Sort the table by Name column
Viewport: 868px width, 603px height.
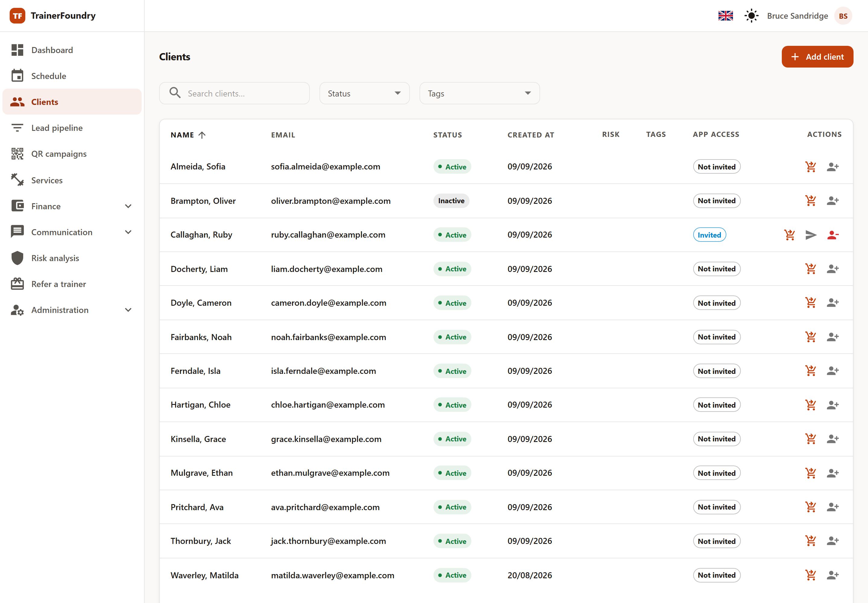point(188,135)
